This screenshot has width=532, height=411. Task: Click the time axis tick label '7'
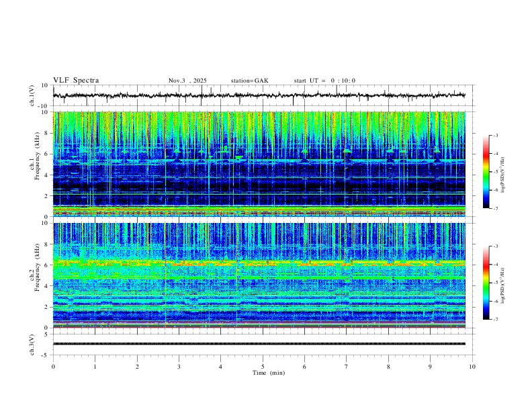pos(347,367)
